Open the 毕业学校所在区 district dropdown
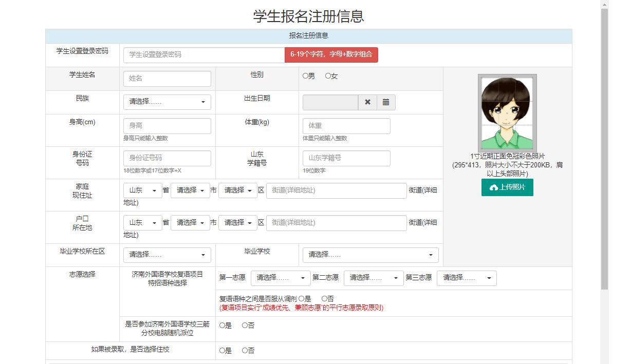The height and width of the screenshot is (364, 630). point(166,255)
